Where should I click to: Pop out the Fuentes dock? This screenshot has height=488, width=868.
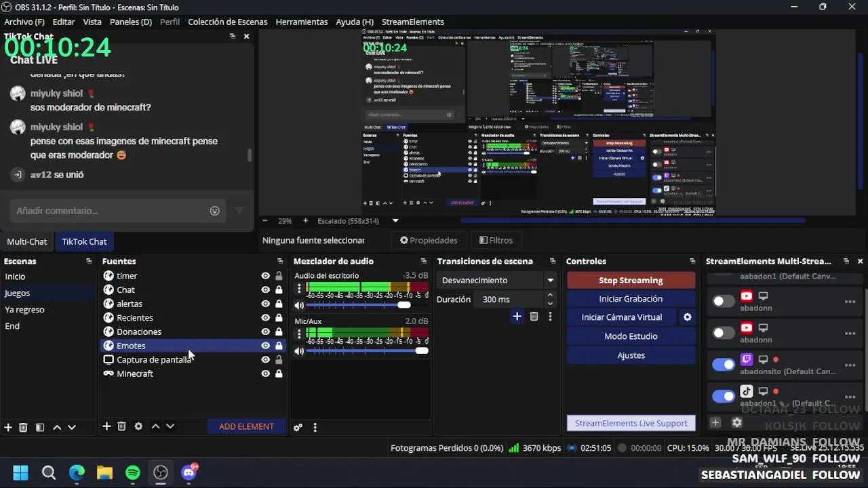(x=280, y=261)
